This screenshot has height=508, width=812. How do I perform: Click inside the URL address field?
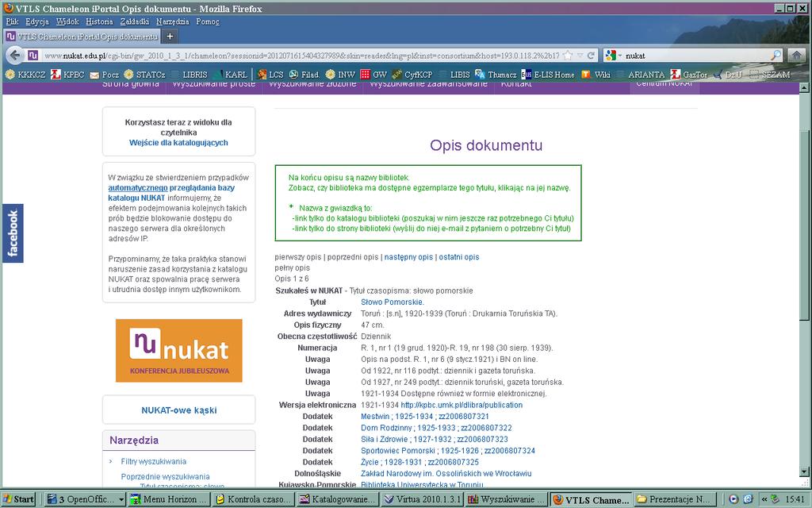[301, 56]
